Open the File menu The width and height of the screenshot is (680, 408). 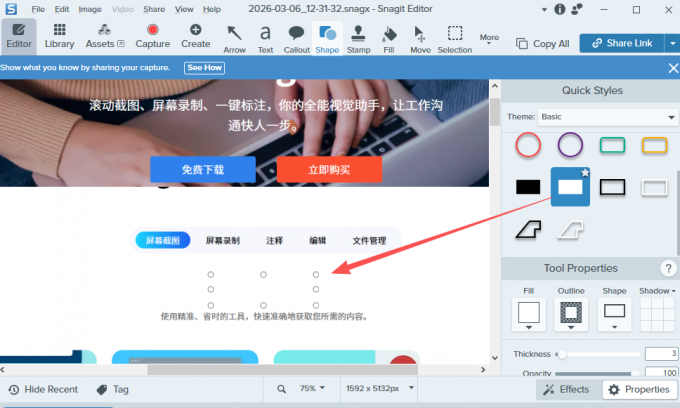click(38, 9)
